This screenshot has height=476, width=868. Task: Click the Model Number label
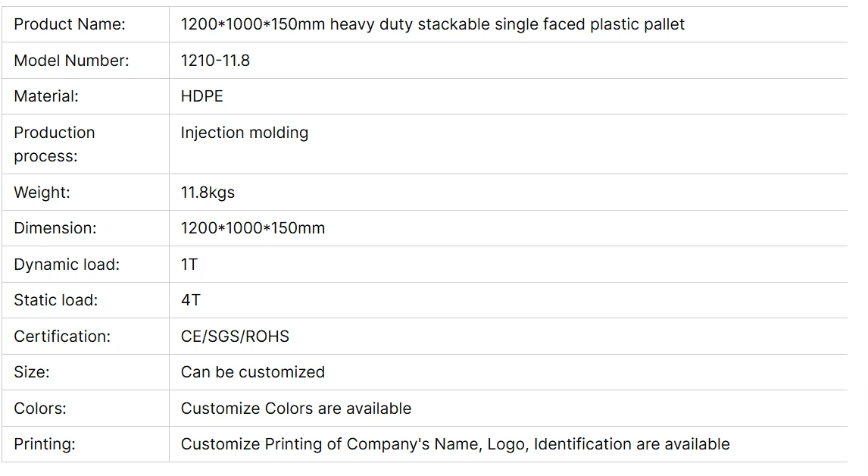[71, 61]
